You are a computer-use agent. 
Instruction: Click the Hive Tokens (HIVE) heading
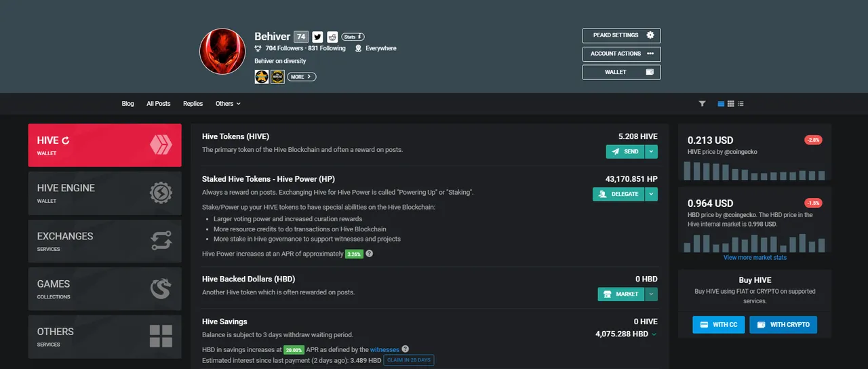[x=235, y=136]
